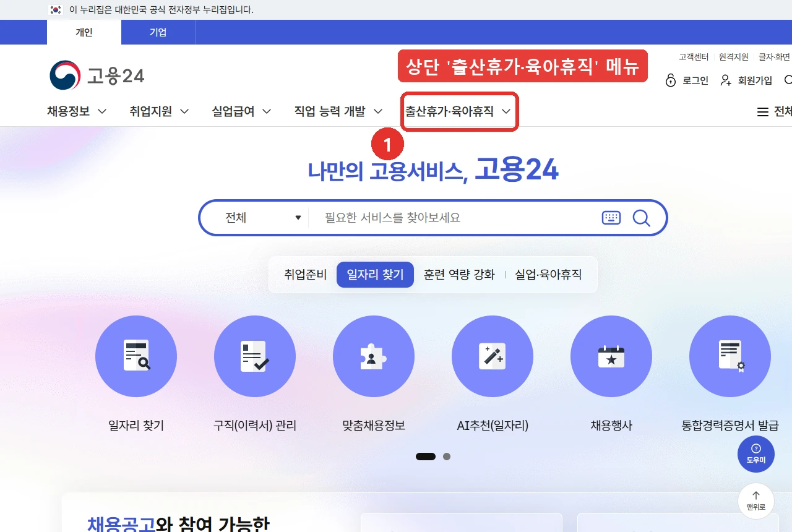
Task: Select the 취업준비 tab
Action: pyautogui.click(x=306, y=275)
